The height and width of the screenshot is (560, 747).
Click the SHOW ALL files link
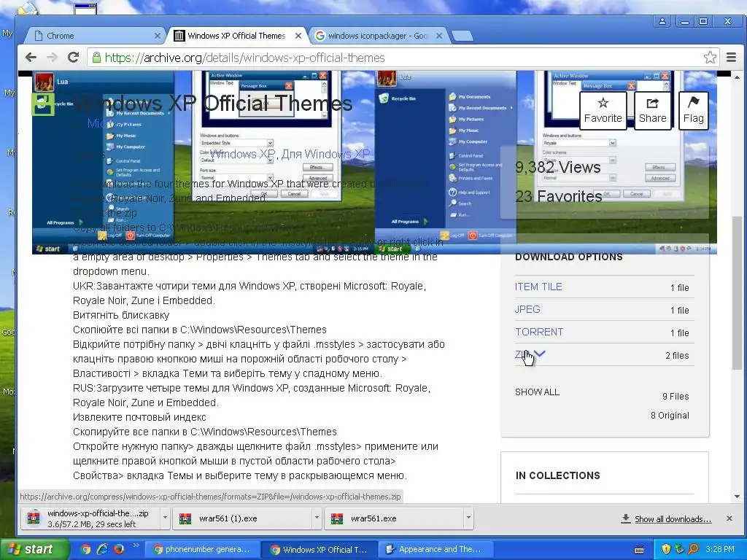coord(537,392)
